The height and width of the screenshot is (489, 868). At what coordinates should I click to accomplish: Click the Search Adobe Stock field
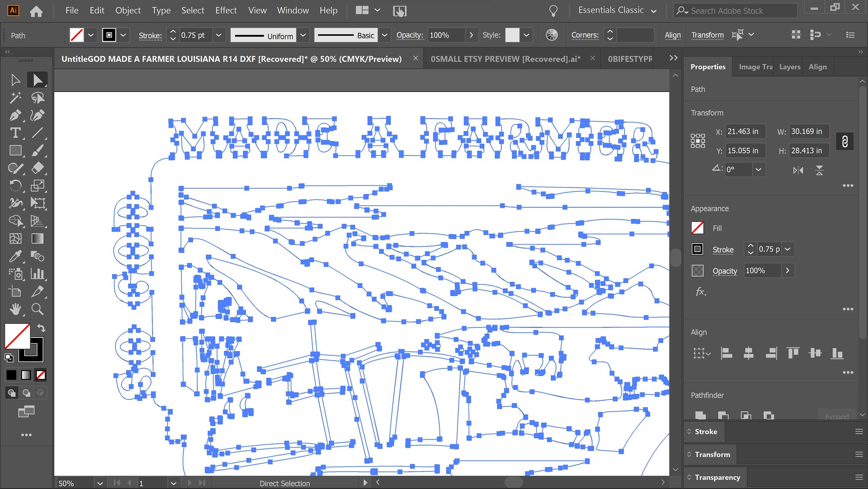click(x=735, y=11)
